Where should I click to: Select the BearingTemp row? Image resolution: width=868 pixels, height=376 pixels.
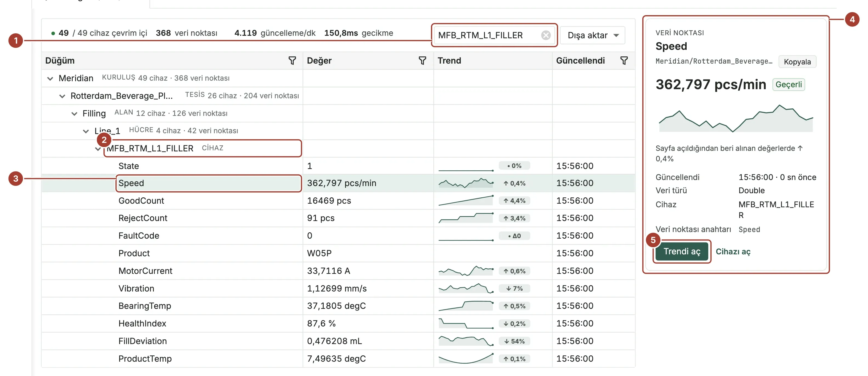[338, 306]
